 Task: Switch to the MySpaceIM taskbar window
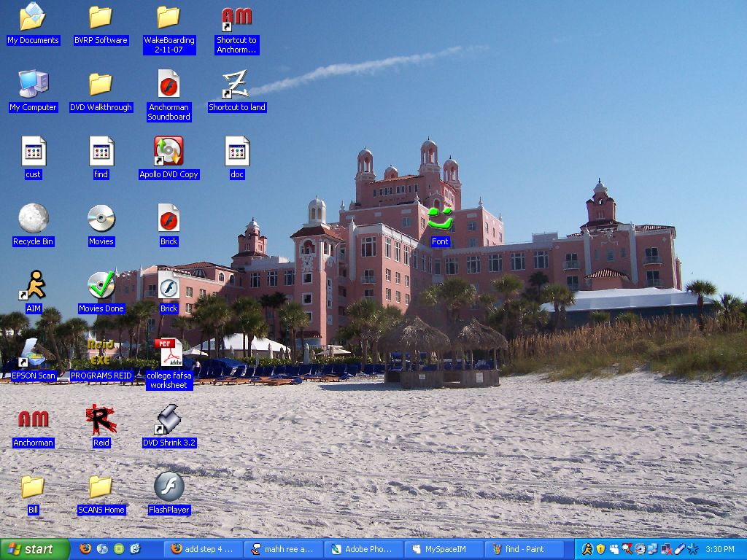pyautogui.click(x=444, y=549)
